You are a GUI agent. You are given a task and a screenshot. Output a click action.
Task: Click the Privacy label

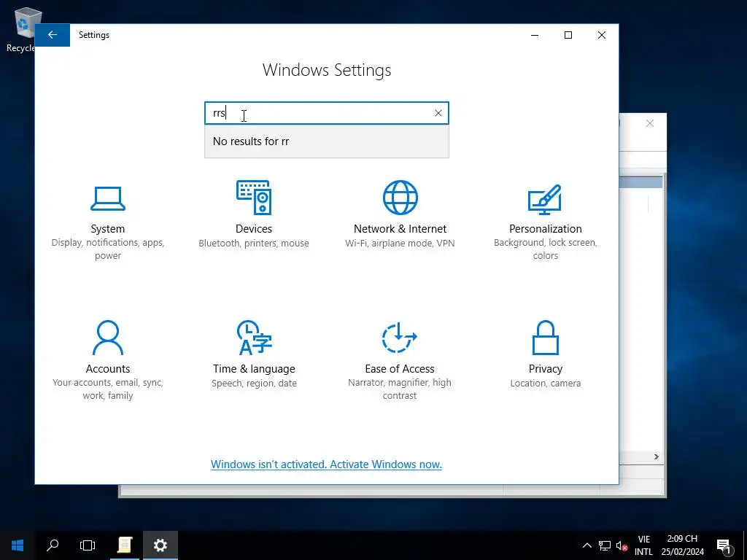point(546,368)
